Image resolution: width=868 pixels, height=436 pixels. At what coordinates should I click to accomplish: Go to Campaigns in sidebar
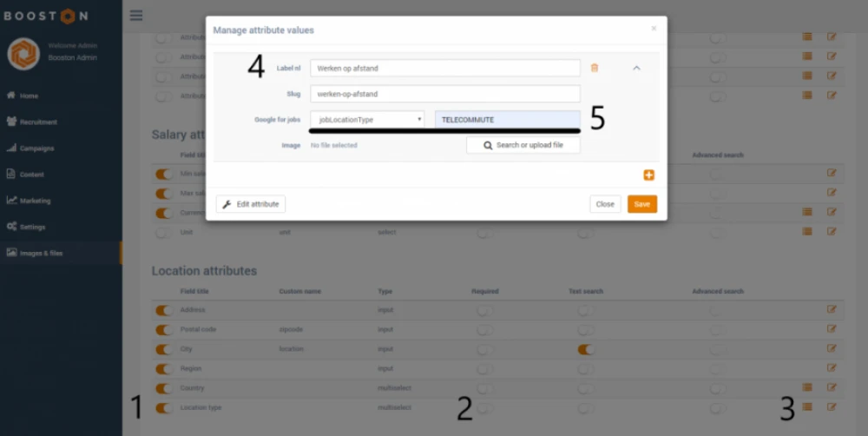36,149
